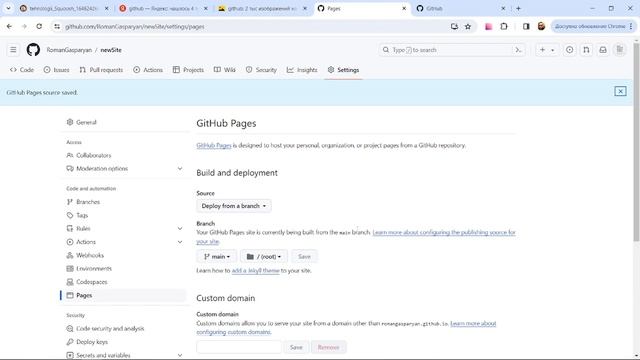Open the command palette icon in search

point(518,50)
